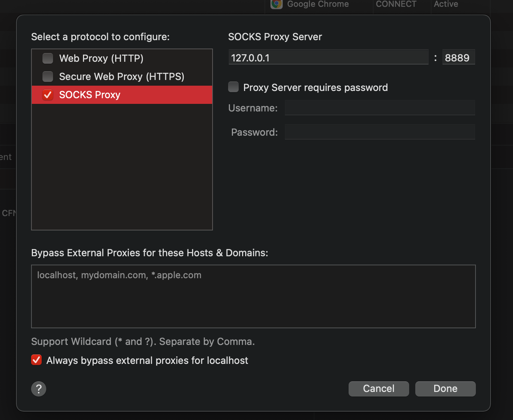Uncheck the SOCKS Proxy checkbox
Image resolution: width=513 pixels, height=420 pixels.
[47, 95]
